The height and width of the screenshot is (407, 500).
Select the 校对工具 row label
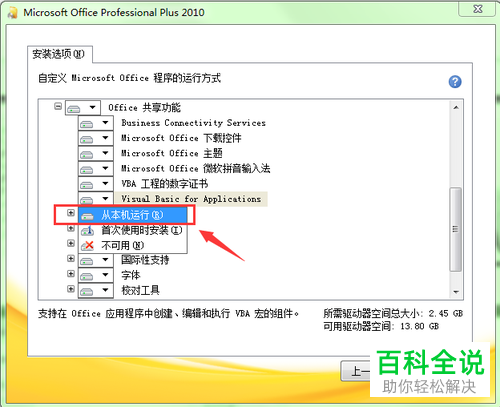click(140, 290)
